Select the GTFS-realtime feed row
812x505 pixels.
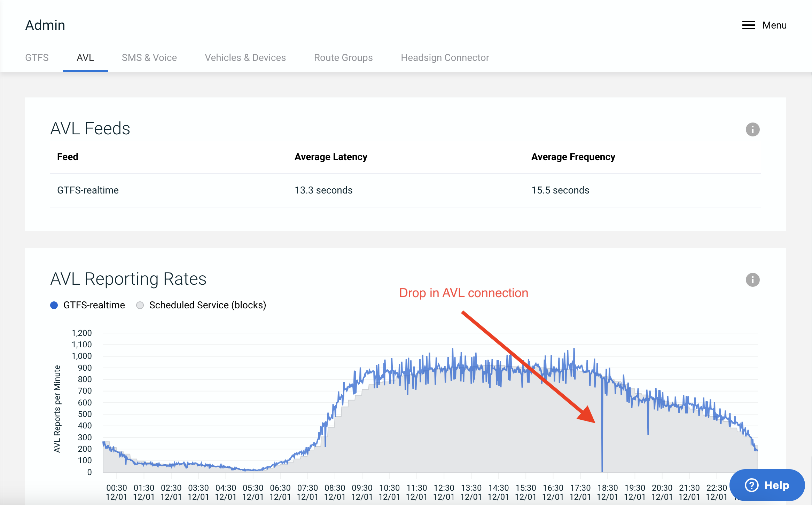pyautogui.click(x=406, y=190)
